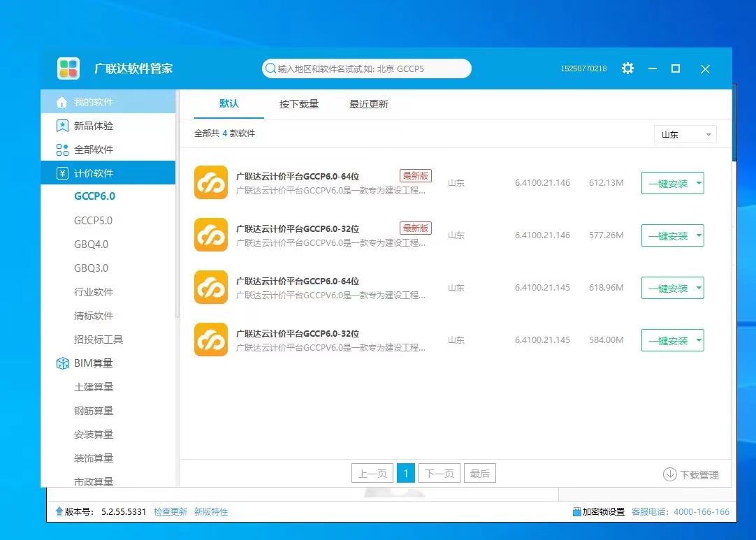Select 装饰算量 in the sidebar
Viewport: 756px width, 540px height.
pyautogui.click(x=94, y=458)
